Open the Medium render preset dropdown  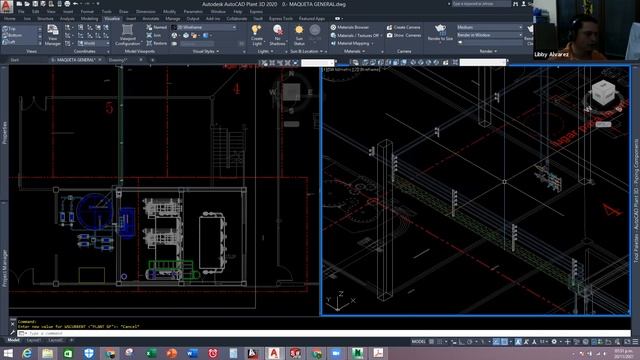489,27
